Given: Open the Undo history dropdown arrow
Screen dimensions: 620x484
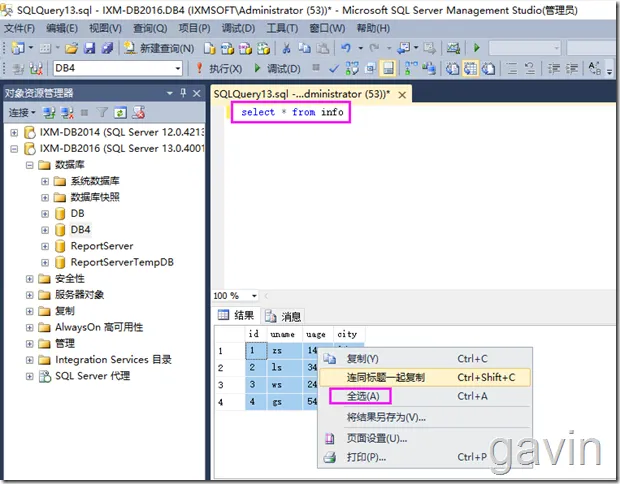Looking at the screenshot, I should [x=361, y=49].
